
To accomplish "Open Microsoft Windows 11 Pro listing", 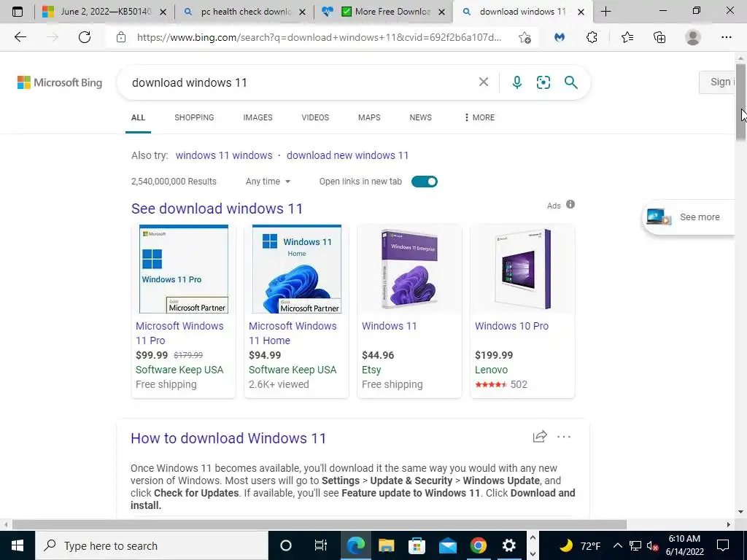I will click(179, 333).
